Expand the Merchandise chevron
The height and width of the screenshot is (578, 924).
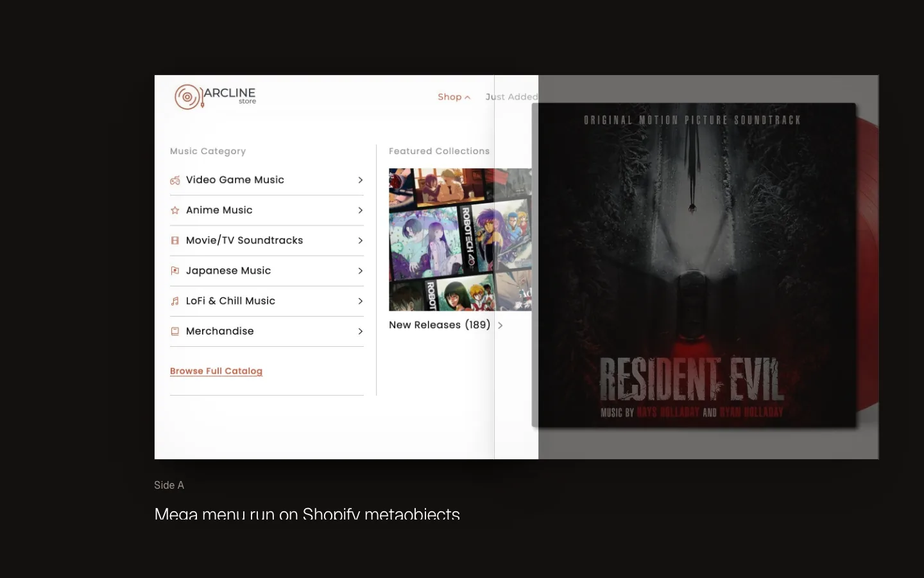(x=360, y=331)
